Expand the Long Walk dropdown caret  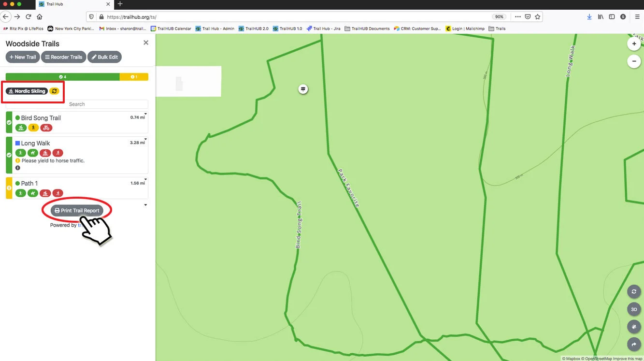(x=145, y=139)
